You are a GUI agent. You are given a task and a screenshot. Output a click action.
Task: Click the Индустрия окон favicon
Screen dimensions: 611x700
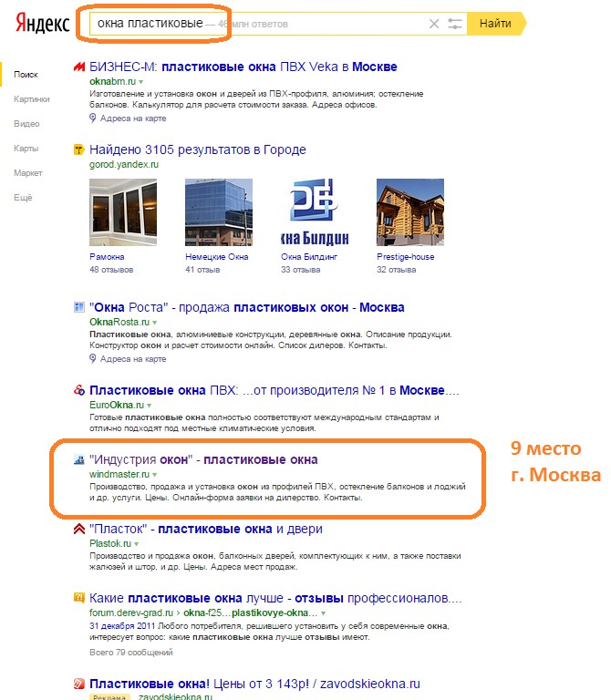pos(79,459)
